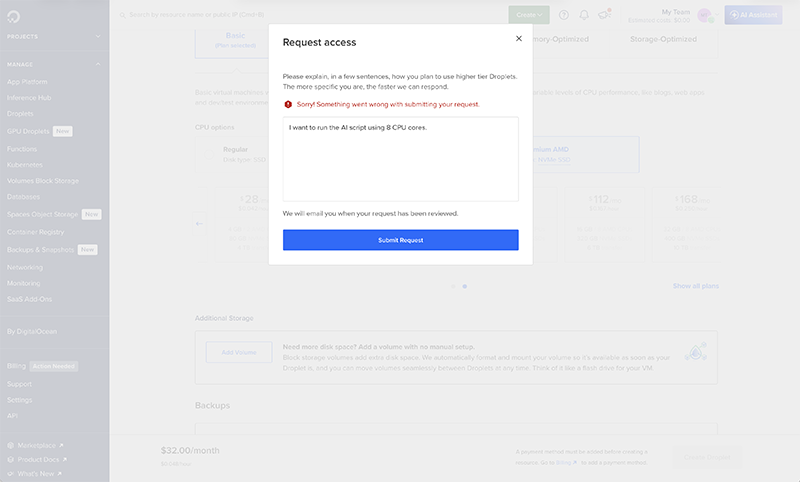Select the $168 per month plan card
This screenshot has width=800, height=482.
pyautogui.click(x=686, y=222)
